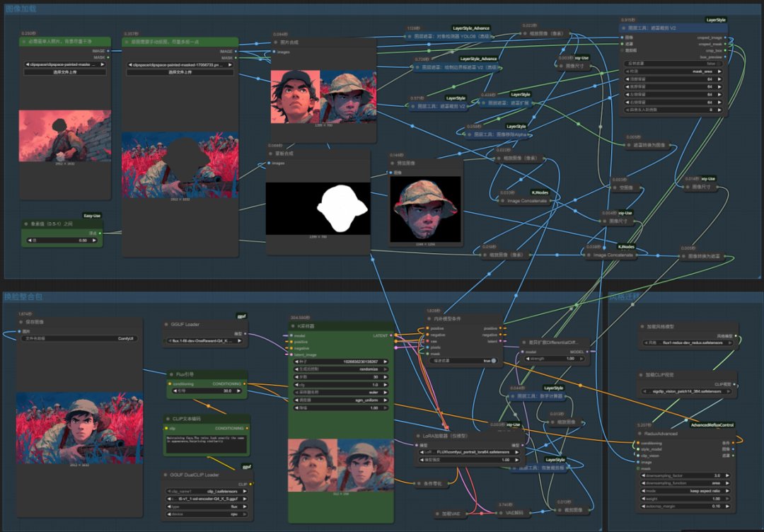Click the crop_box output port on 遮罩裁剪 V2
The width and height of the screenshot is (764, 532).
point(725,50)
